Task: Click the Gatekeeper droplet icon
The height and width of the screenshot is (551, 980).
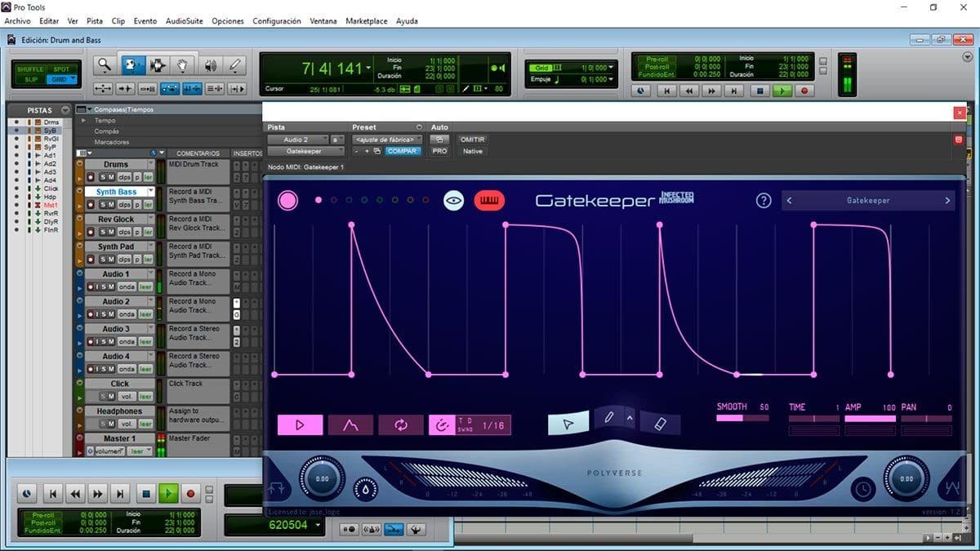Action: (365, 489)
